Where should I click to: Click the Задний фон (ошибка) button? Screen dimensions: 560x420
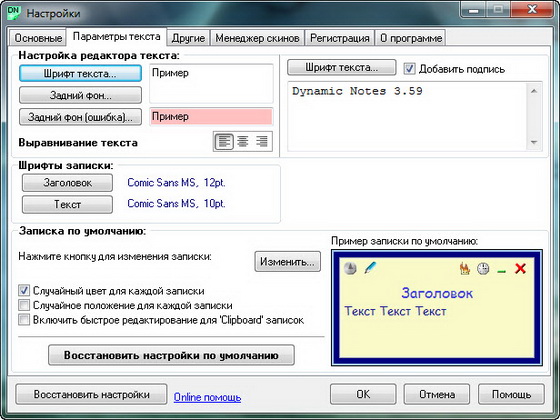[80, 117]
